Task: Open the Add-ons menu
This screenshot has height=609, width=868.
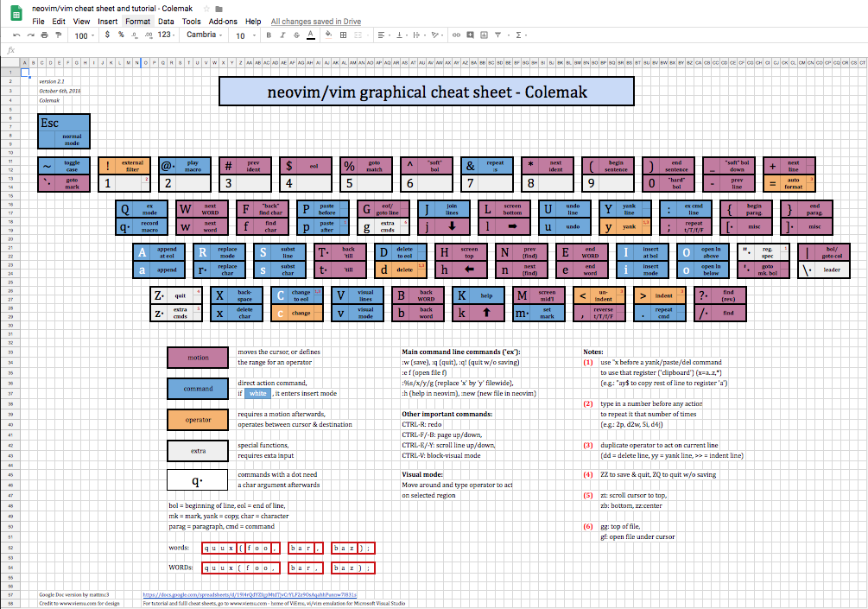Action: pyautogui.click(x=223, y=22)
